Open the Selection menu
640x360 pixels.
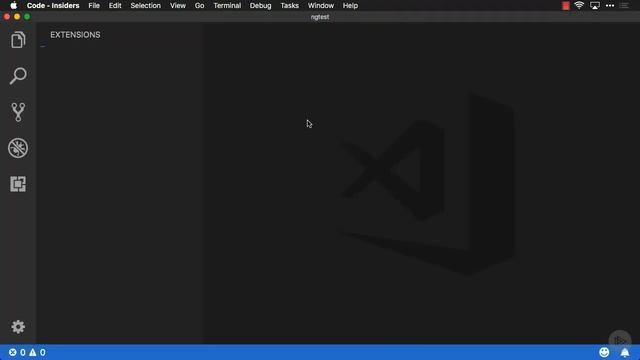(145, 5)
